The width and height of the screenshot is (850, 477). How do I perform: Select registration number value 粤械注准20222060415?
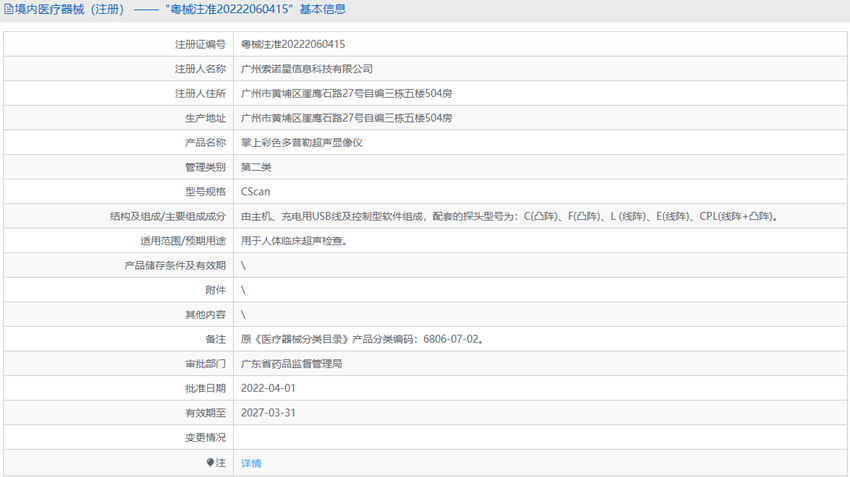pos(293,44)
